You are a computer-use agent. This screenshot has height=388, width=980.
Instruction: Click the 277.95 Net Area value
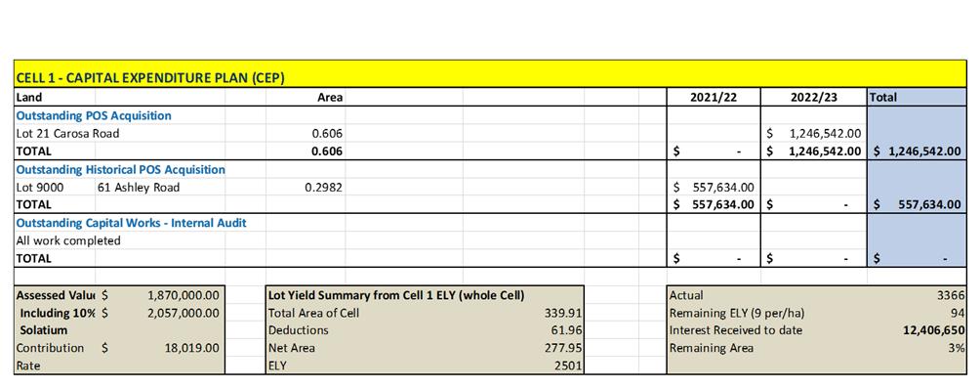tap(564, 348)
